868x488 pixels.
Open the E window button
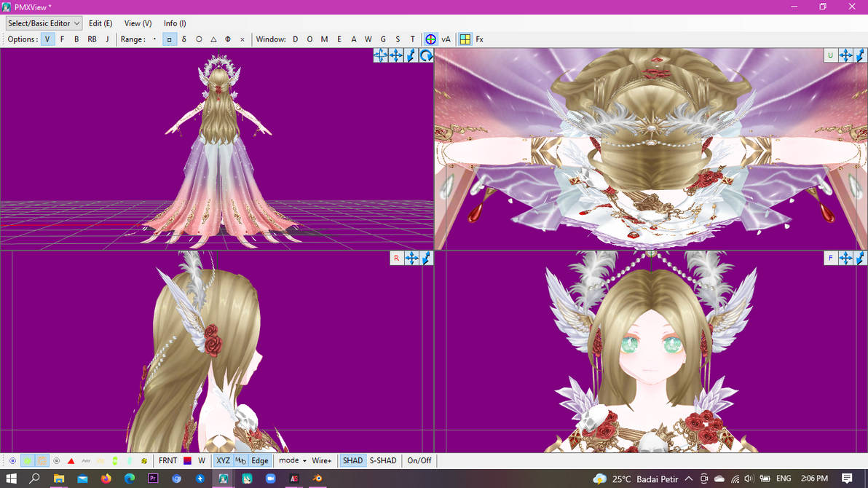[339, 39]
